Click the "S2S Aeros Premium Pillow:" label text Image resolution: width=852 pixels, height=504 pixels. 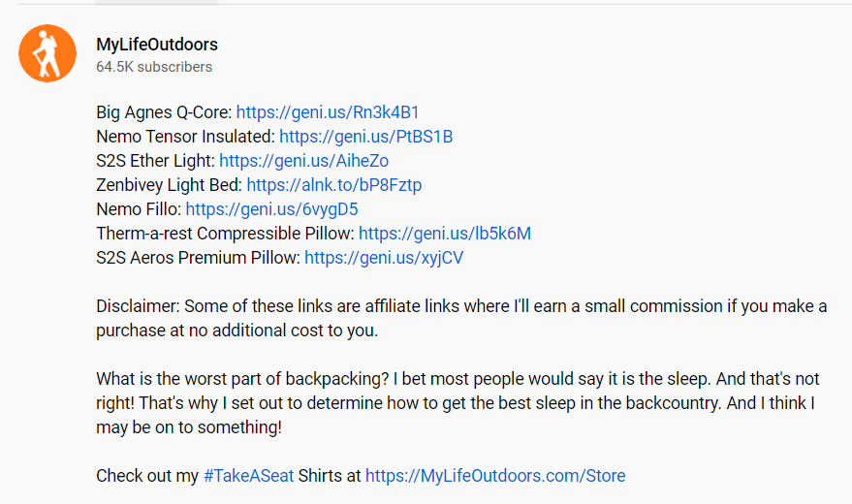(198, 258)
